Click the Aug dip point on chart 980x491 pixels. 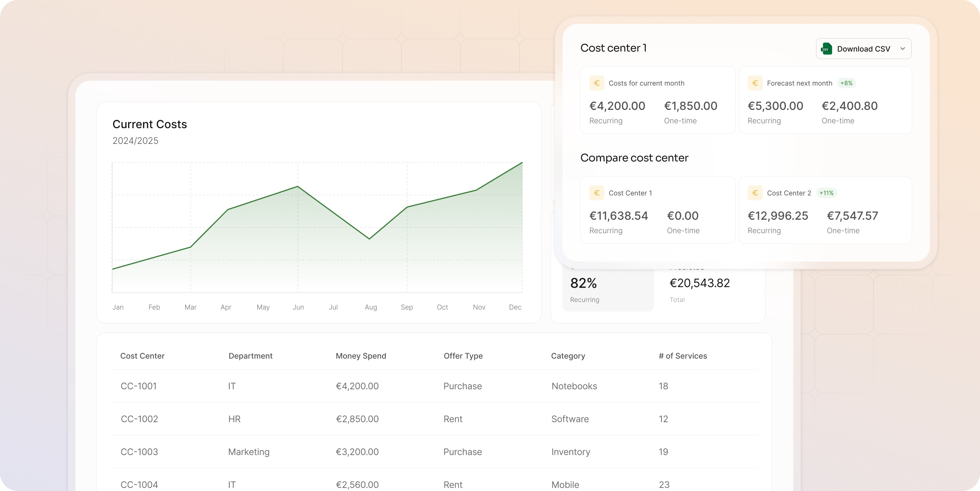(369, 239)
